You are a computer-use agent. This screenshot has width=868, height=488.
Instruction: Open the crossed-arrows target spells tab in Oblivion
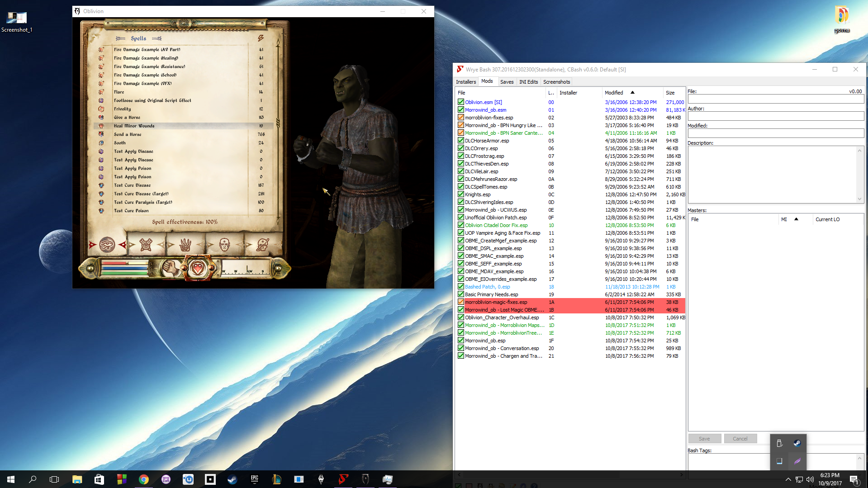point(146,245)
